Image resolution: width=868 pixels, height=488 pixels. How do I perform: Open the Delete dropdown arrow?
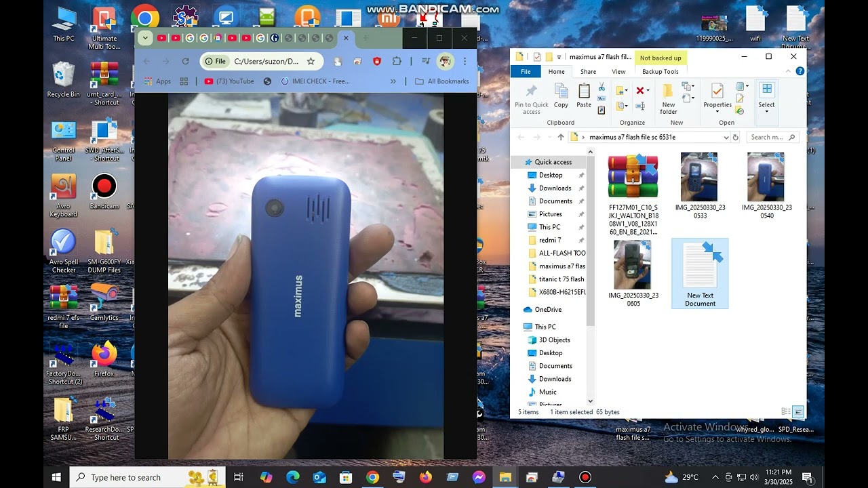point(648,90)
